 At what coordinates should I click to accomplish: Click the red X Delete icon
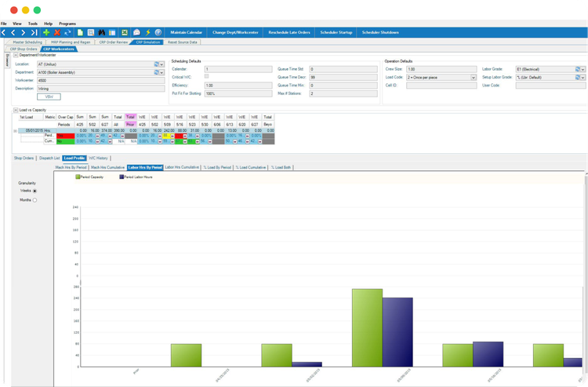pos(57,32)
